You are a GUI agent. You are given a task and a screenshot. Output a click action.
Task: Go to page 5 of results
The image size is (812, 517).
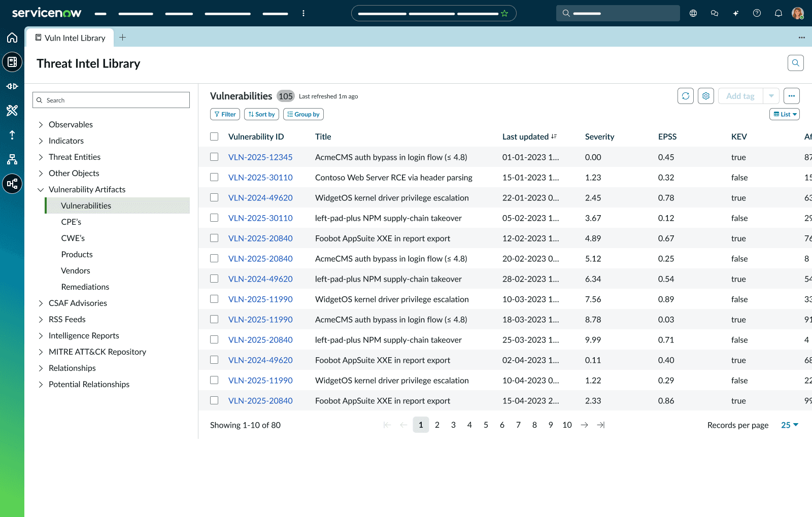pyautogui.click(x=486, y=425)
